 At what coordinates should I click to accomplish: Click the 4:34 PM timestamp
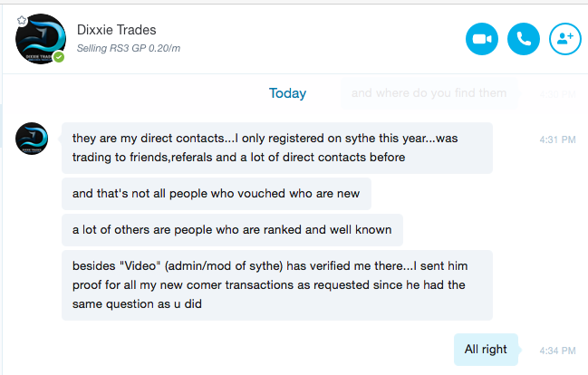[557, 351]
